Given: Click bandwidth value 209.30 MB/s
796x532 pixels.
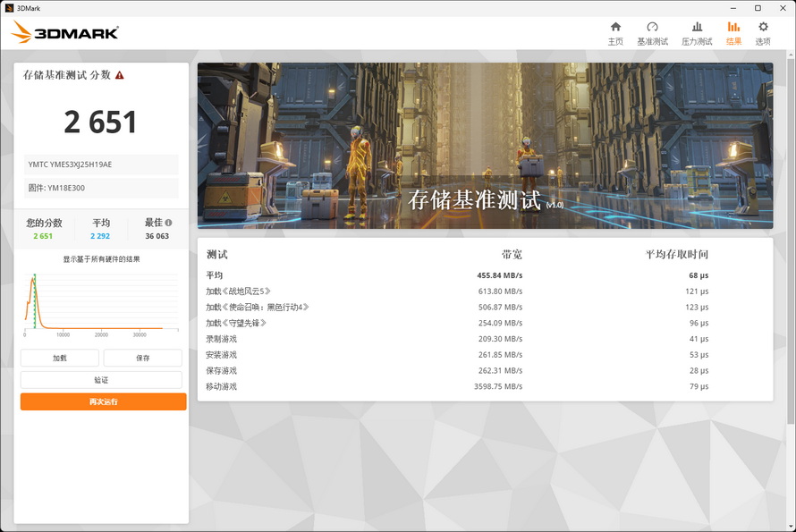Looking at the screenshot, I should point(500,339).
